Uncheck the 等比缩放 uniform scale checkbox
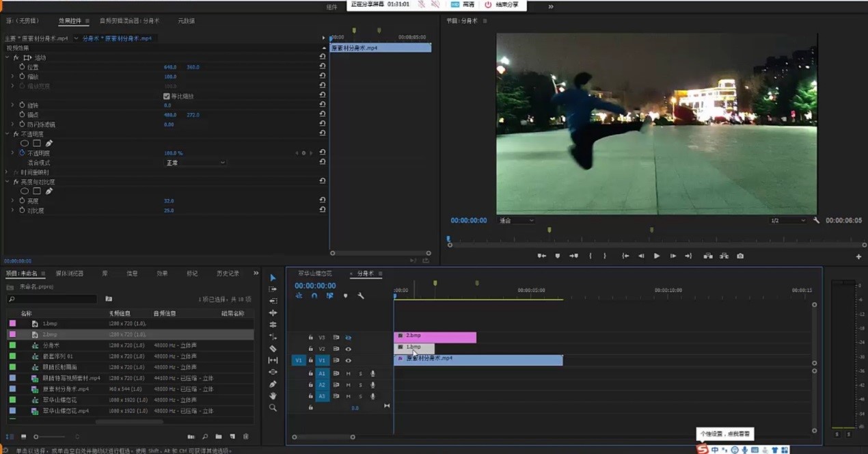 167,96
